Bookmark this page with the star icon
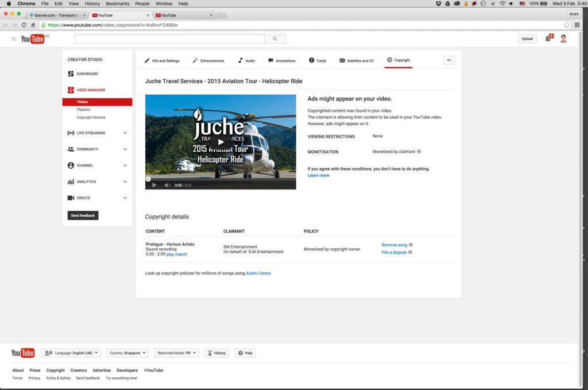 567,25
